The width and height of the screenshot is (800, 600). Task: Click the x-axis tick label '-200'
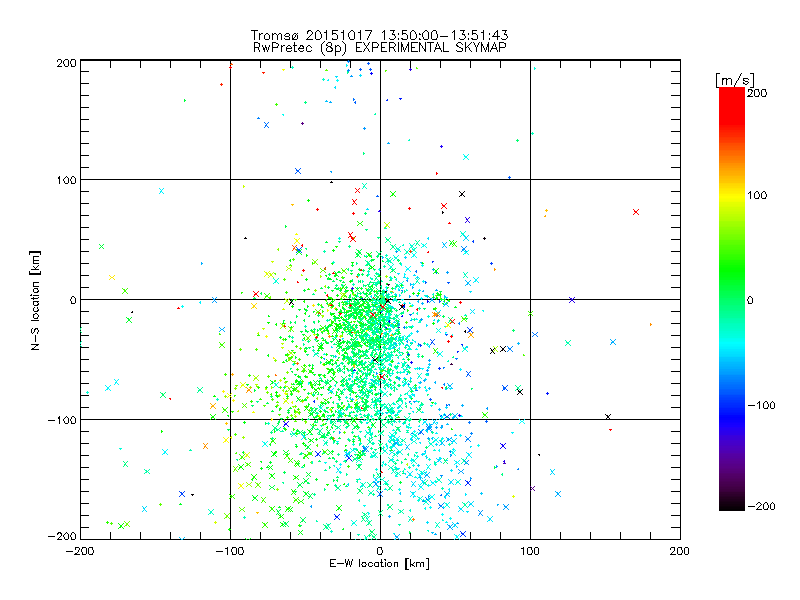[80, 551]
